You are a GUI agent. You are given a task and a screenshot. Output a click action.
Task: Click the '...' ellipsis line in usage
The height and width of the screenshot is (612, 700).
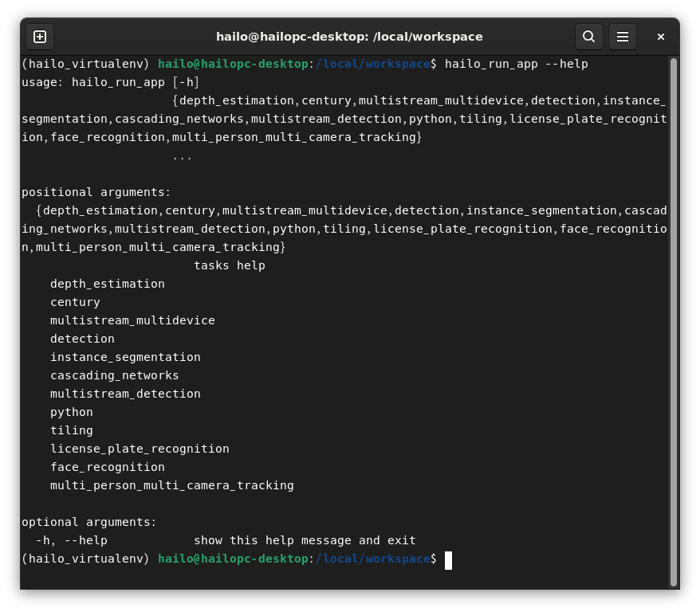(x=182, y=158)
